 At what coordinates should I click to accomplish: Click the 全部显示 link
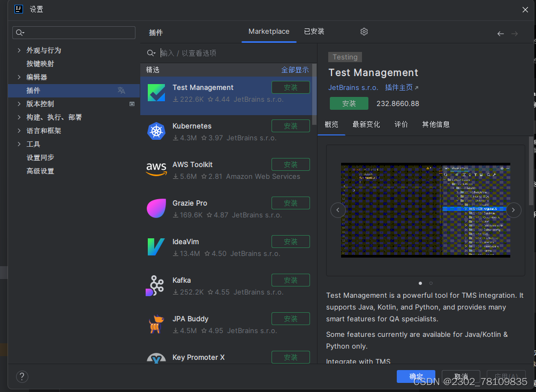[x=295, y=70]
